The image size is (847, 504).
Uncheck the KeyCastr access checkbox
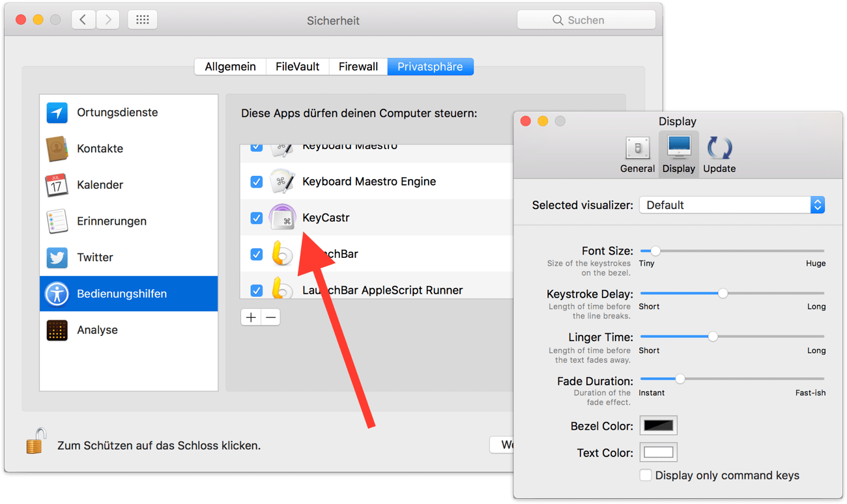257,218
